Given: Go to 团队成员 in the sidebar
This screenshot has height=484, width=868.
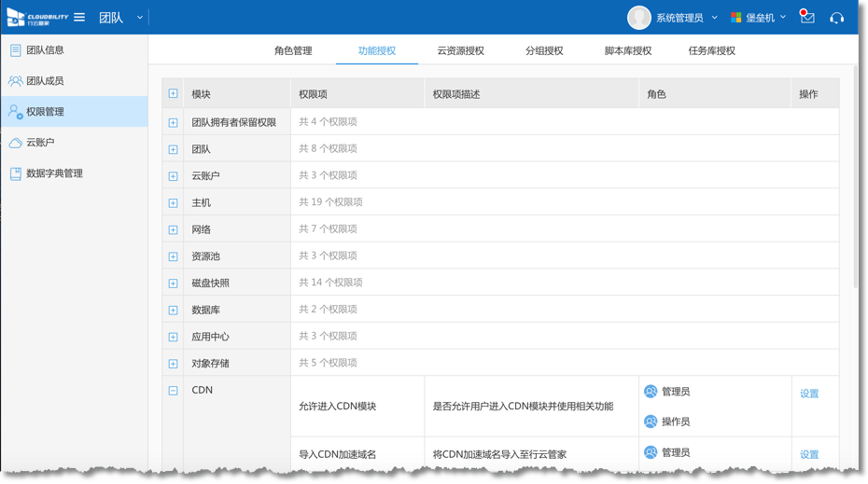Looking at the screenshot, I should [x=45, y=81].
